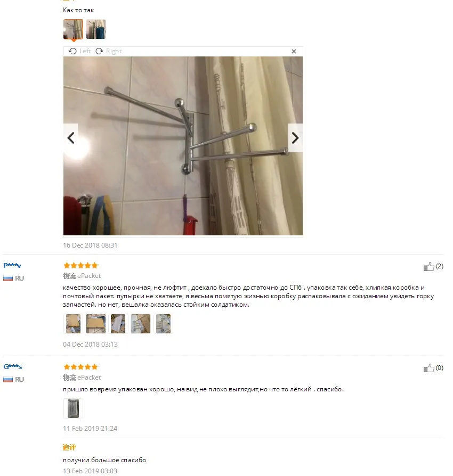View the fourth photo in P***v's review

click(141, 324)
